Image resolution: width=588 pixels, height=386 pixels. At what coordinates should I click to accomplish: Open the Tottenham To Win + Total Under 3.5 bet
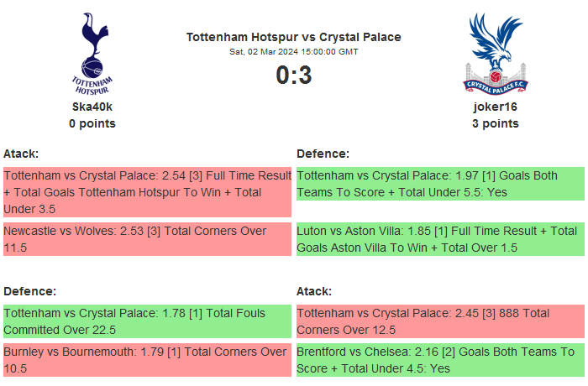point(147,192)
